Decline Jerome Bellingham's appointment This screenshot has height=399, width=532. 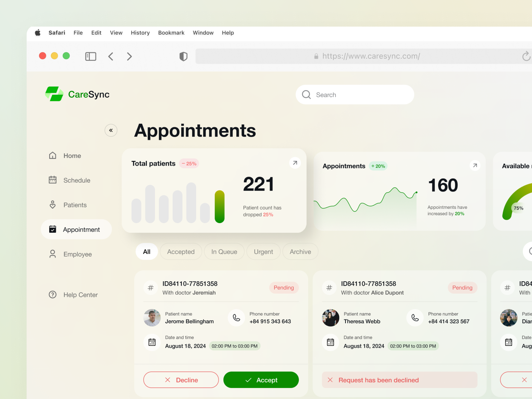point(181,380)
